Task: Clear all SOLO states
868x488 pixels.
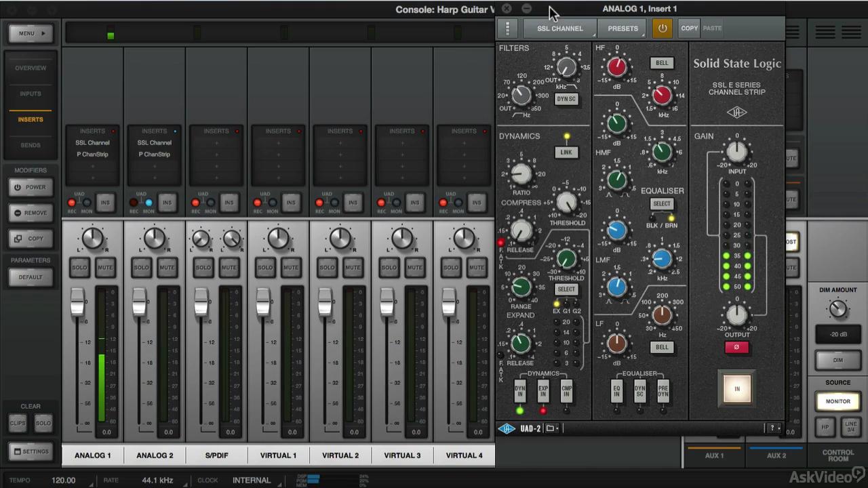Action: pyautogui.click(x=43, y=424)
